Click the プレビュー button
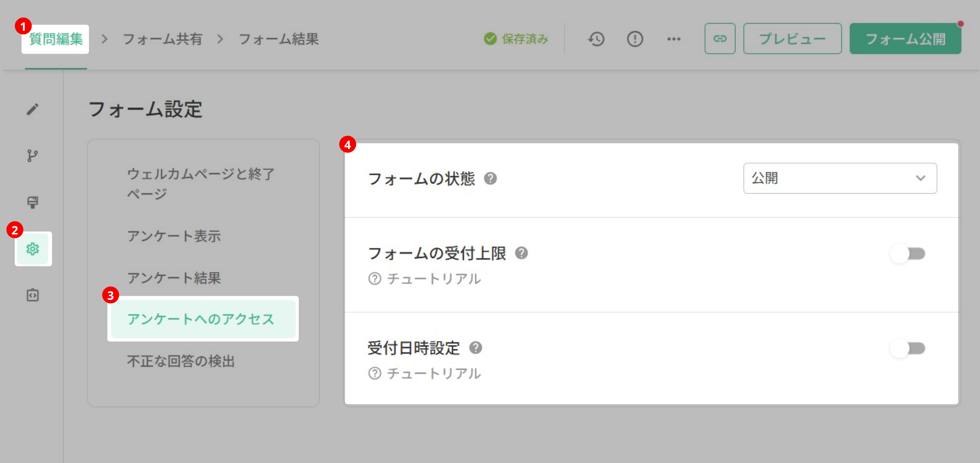 pos(792,38)
